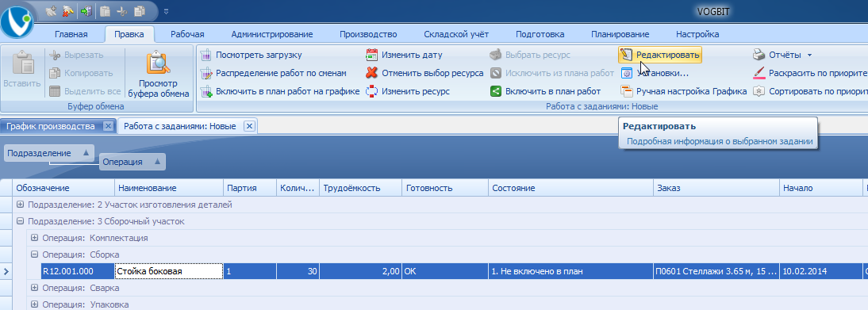The height and width of the screenshot is (310, 868).
Task: Open the Производство ribbon tab
Action: click(368, 34)
